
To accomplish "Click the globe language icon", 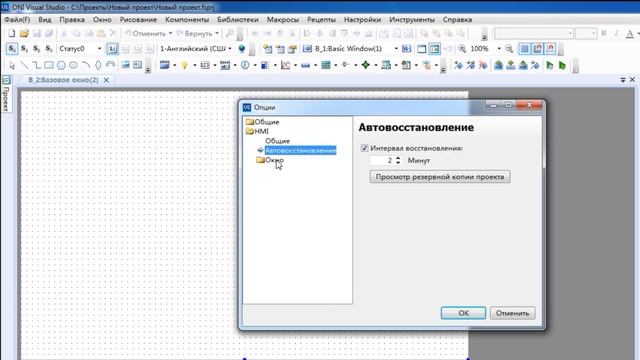I will (242, 49).
